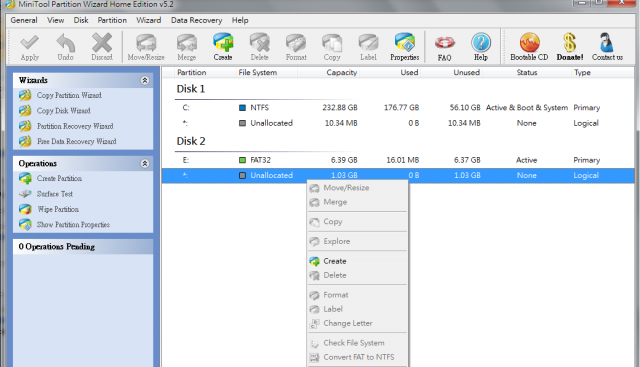Collapse the Wizards panel chevron

tap(144, 80)
